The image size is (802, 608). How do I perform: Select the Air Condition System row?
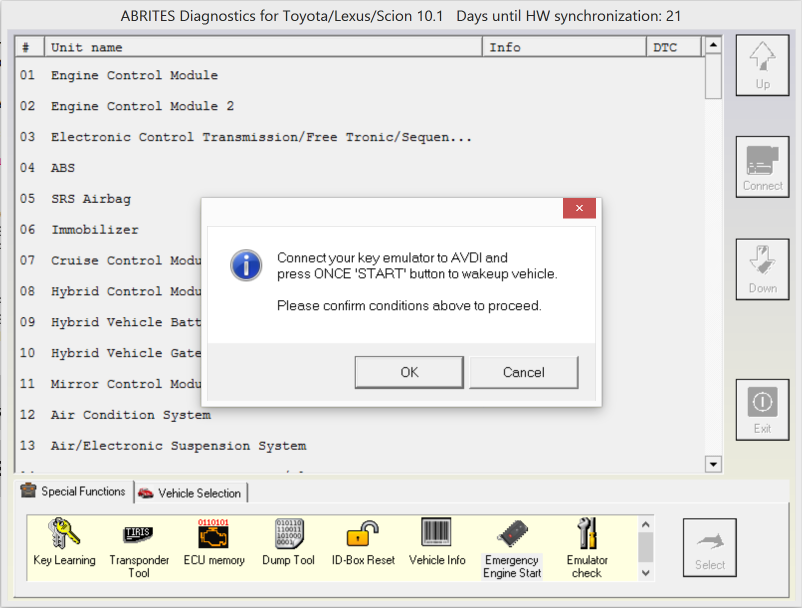point(360,415)
